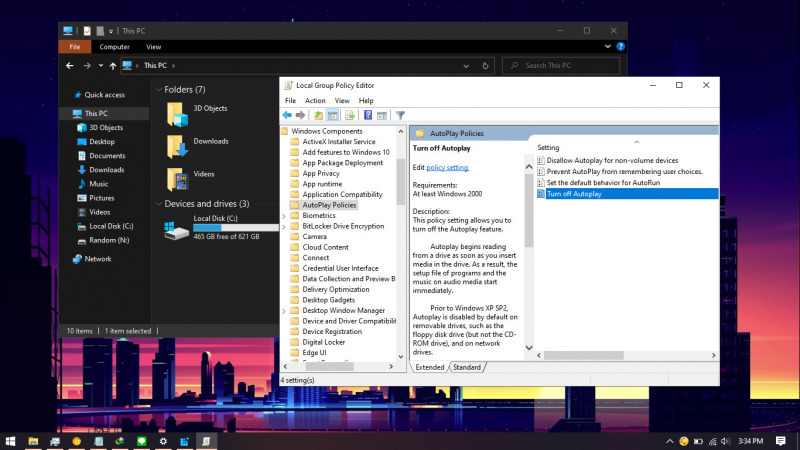Click green chat app icon on taskbar
800x450 pixels.
(x=141, y=441)
